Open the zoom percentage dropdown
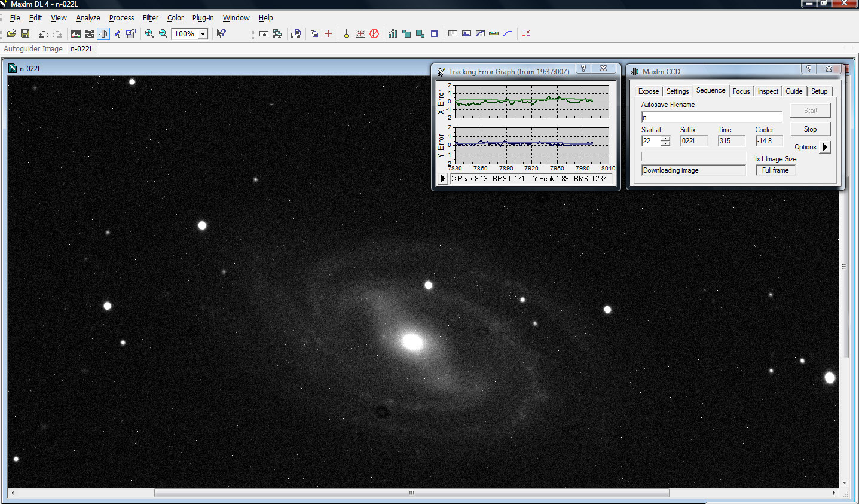This screenshot has width=859, height=504. pos(203,34)
